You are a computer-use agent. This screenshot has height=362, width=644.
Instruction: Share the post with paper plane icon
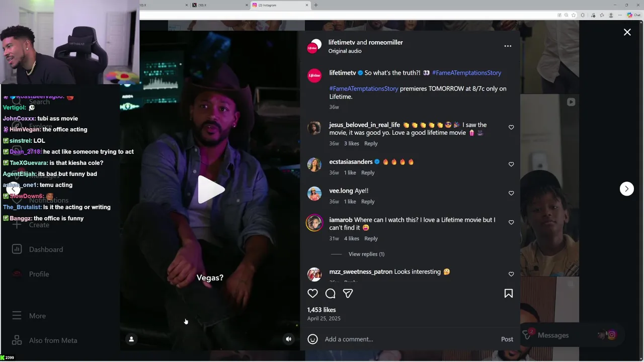pyautogui.click(x=348, y=293)
